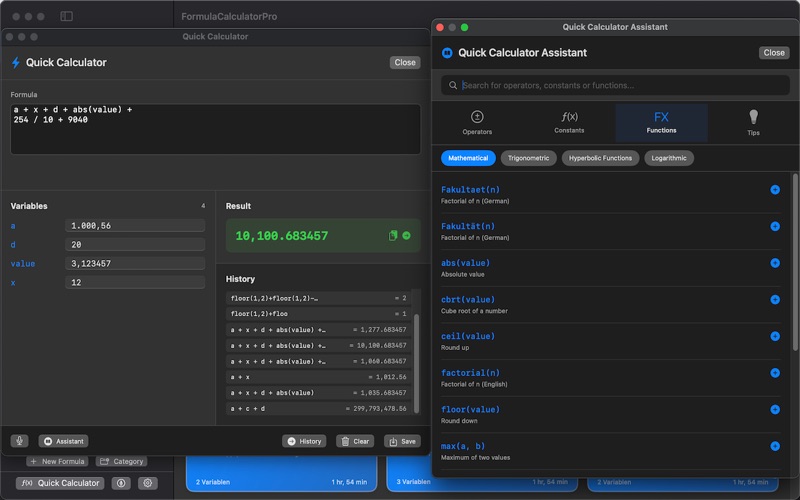Open the Tips tab
The height and width of the screenshot is (500, 800).
coord(753,123)
